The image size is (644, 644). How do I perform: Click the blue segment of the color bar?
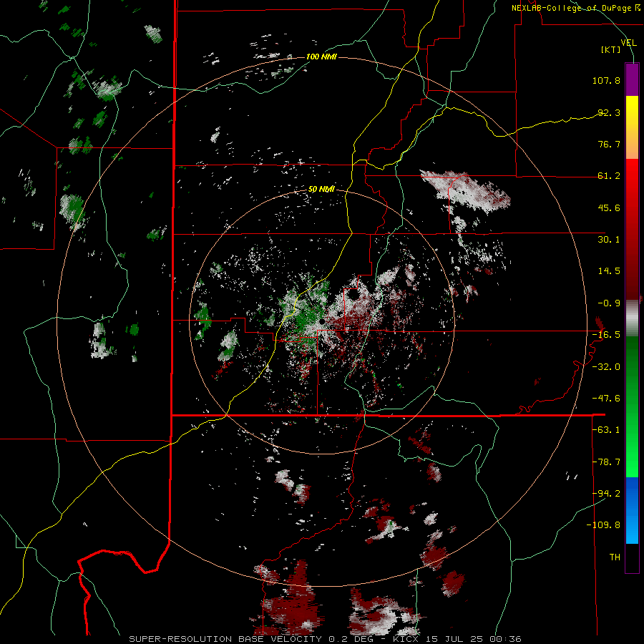tap(632, 510)
